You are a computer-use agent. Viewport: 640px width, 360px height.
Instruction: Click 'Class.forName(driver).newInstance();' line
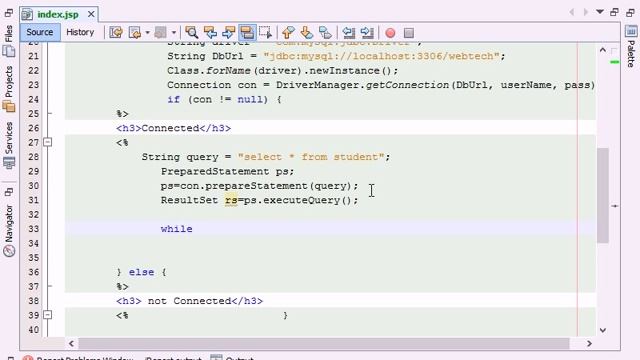282,70
